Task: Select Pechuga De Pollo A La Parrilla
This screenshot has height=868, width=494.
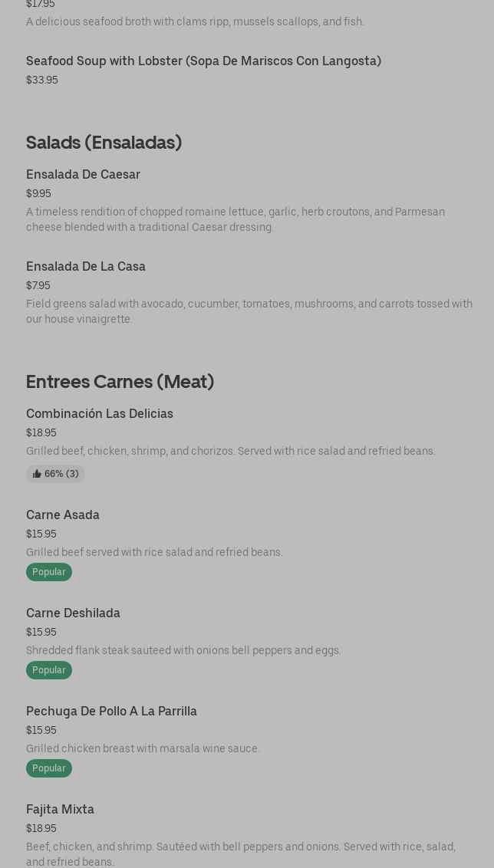Action: pyautogui.click(x=111, y=712)
